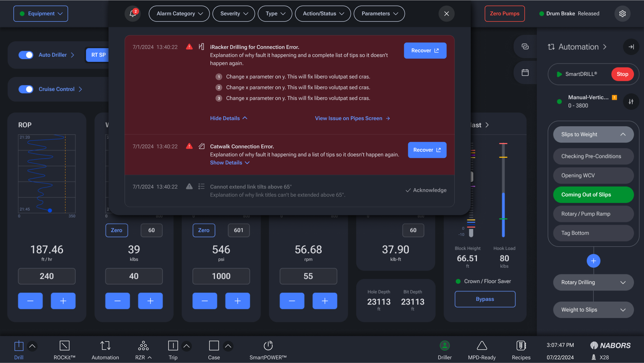Follow View Issue on Pipes Screen link

352,118
